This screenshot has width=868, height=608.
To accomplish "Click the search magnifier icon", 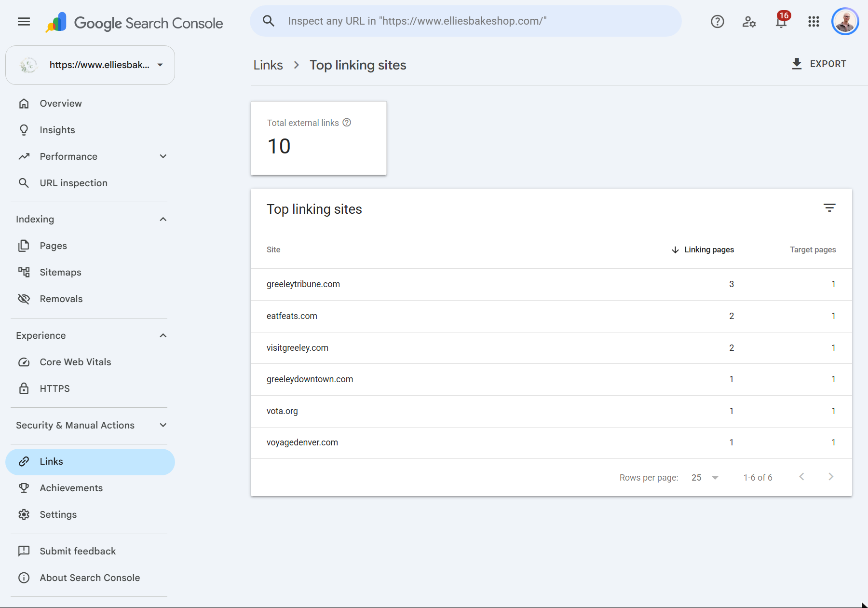I will pos(269,21).
